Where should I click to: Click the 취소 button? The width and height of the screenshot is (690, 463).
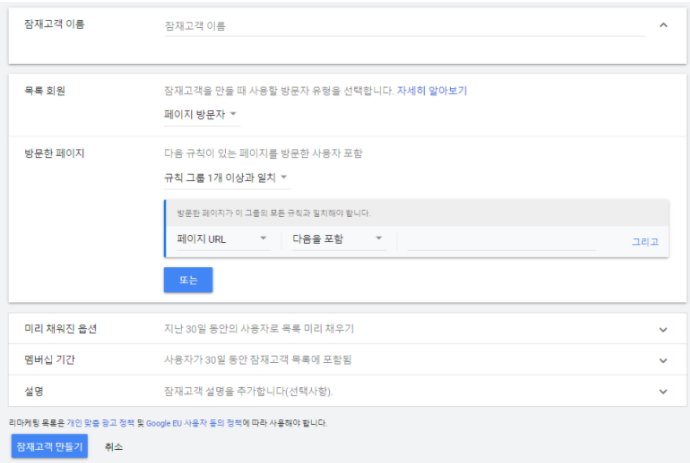pos(114,447)
